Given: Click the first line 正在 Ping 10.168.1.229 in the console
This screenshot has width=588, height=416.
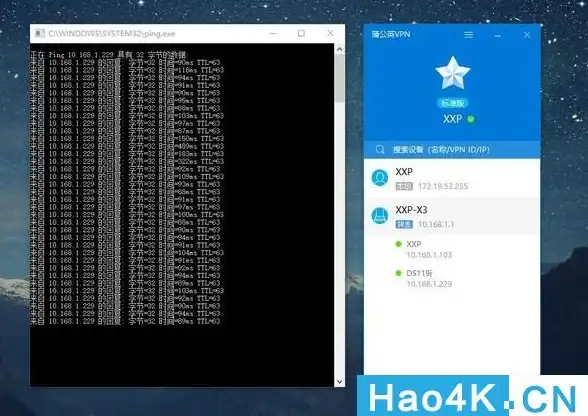Looking at the screenshot, I should pos(108,55).
